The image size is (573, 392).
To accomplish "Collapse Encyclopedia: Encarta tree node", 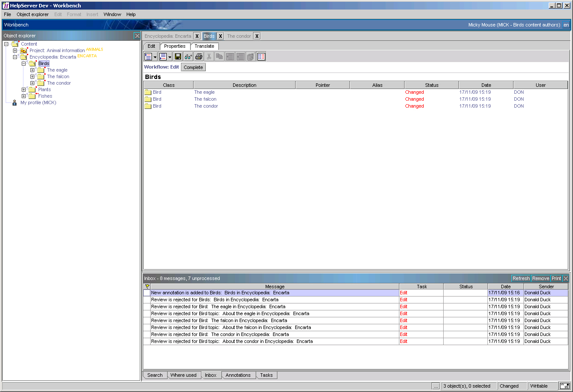I will click(15, 57).
